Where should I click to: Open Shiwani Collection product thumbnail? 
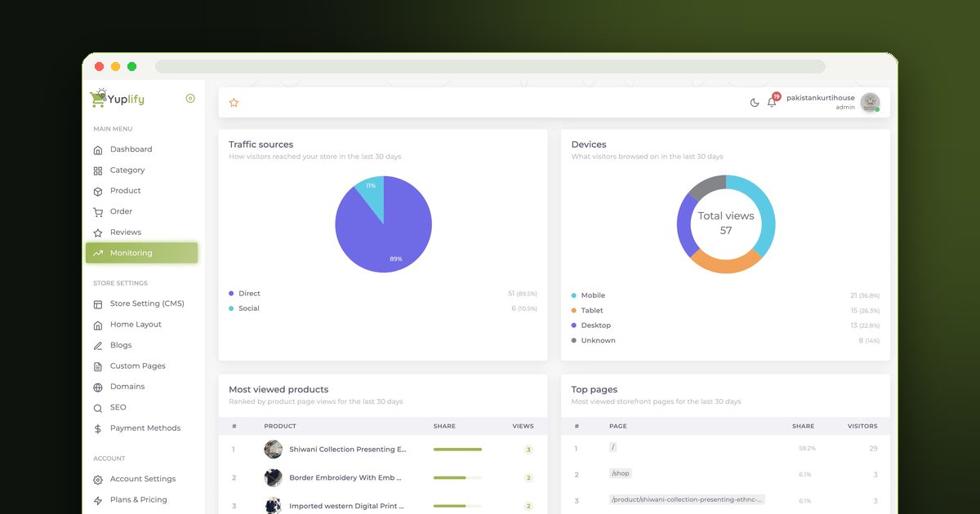pos(274,450)
